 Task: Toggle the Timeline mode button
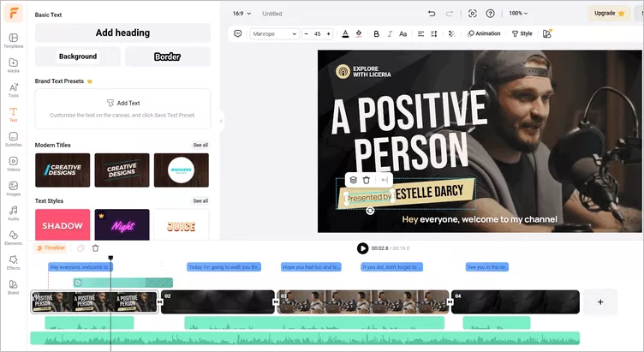50,248
